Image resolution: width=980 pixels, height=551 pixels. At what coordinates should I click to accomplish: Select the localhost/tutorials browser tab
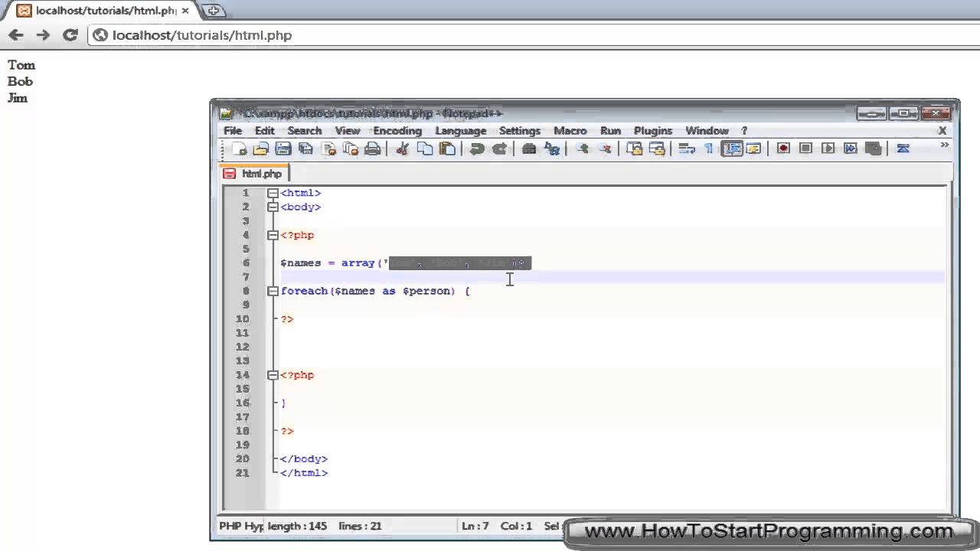coord(102,11)
